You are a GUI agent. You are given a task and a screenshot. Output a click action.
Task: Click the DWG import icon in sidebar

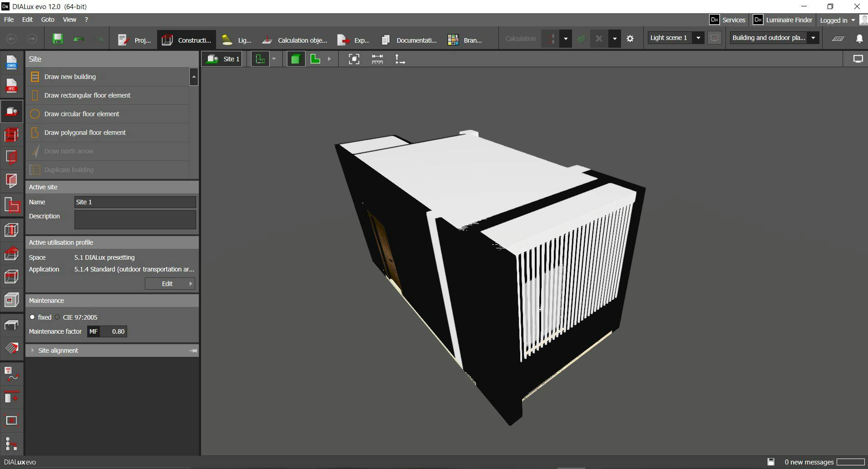[x=11, y=63]
